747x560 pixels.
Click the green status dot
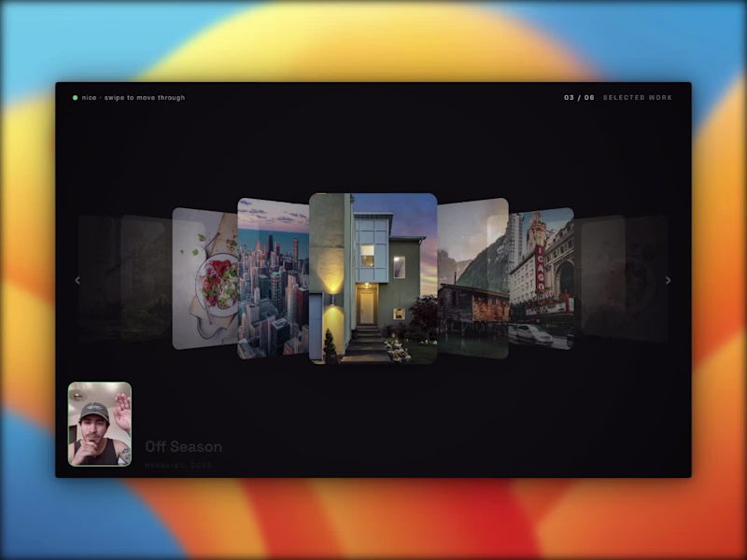point(75,98)
